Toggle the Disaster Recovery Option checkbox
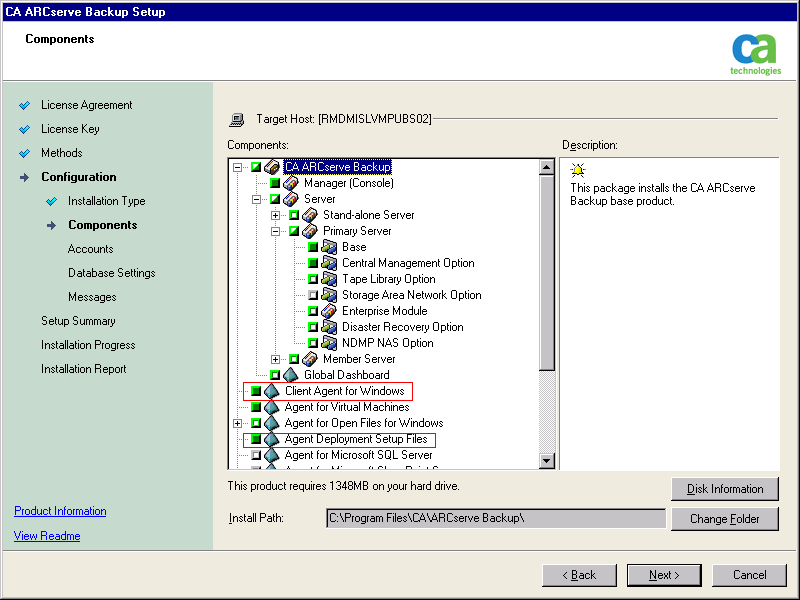 pos(313,327)
